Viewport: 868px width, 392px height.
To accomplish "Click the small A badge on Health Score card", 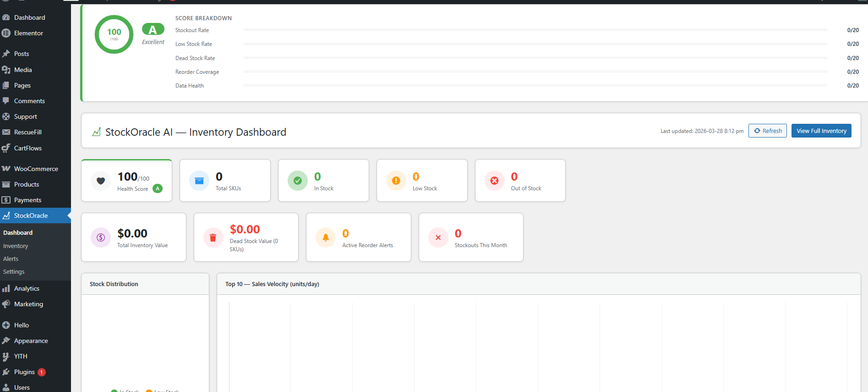I will [x=158, y=188].
